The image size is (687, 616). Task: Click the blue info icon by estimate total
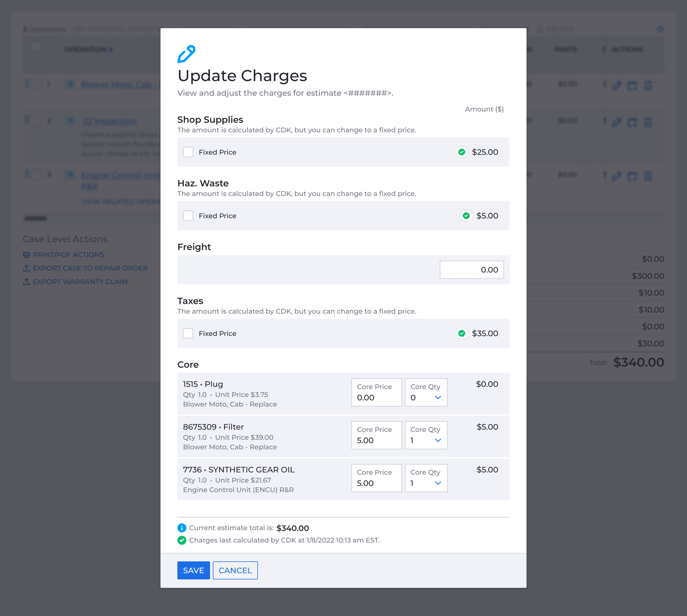click(182, 528)
